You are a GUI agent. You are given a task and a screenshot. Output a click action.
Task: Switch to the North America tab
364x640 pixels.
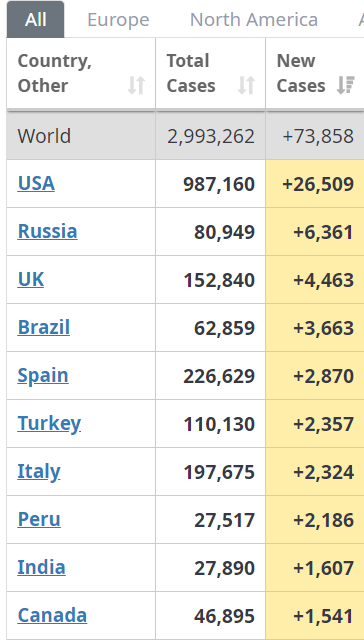tap(254, 19)
